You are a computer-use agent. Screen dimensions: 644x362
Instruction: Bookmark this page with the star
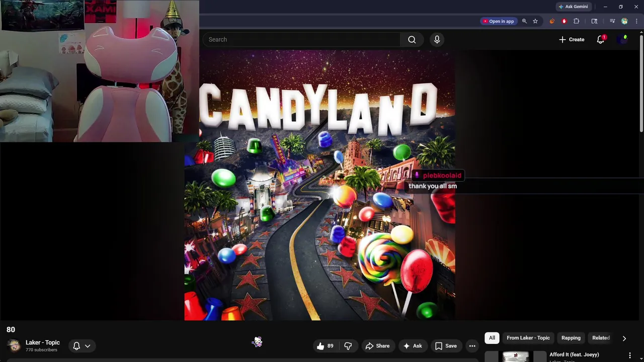click(x=535, y=21)
